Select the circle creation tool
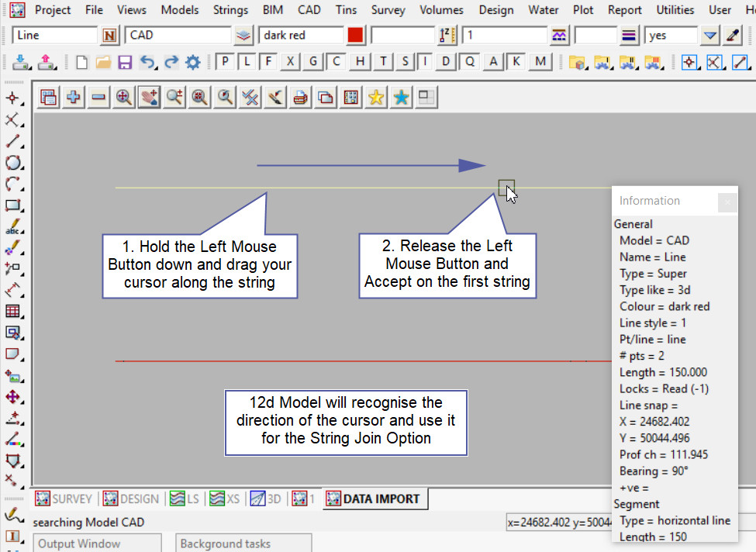 (12, 163)
